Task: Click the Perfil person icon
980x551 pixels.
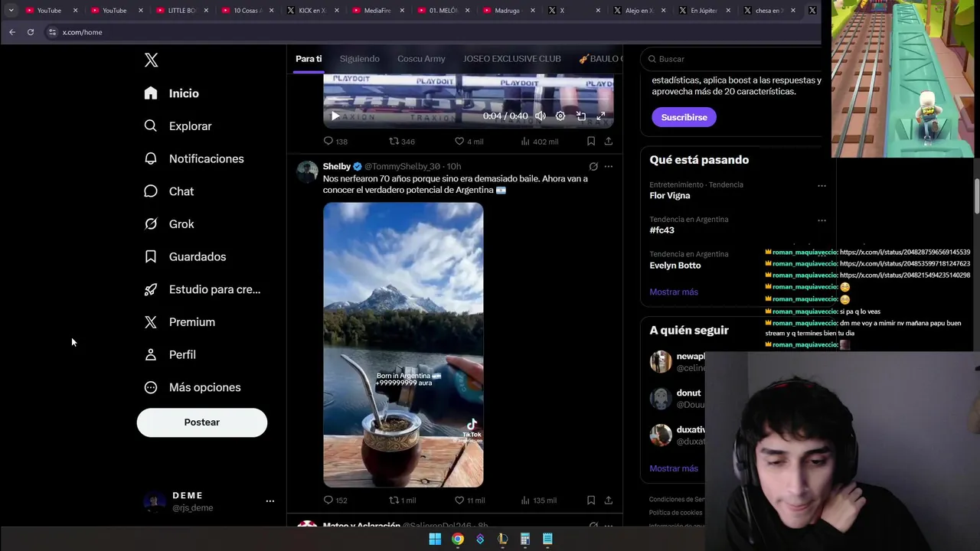Action: 151,355
